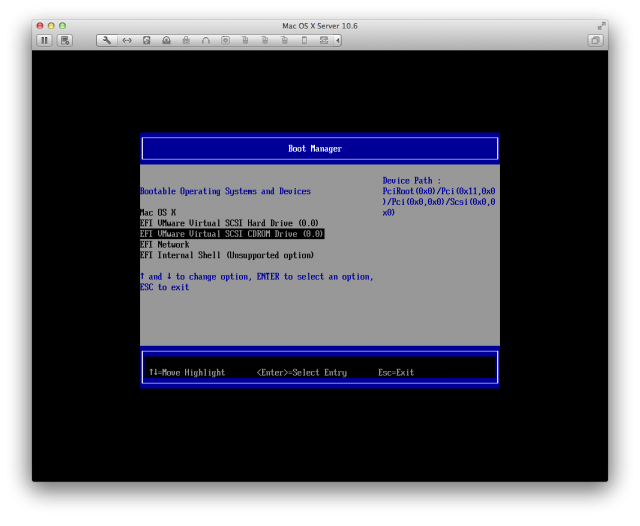This screenshot has width=640, height=526.
Task: Open virtual machine settings wrench icon
Action: coord(107,40)
